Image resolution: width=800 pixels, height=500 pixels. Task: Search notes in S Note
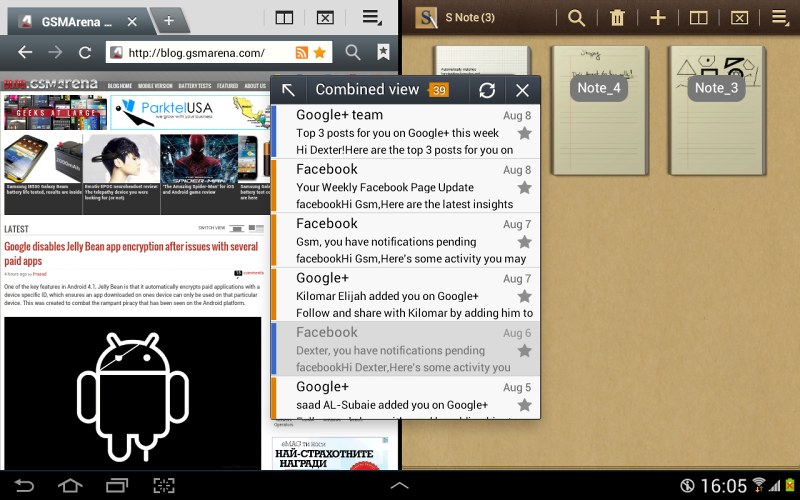click(x=577, y=18)
